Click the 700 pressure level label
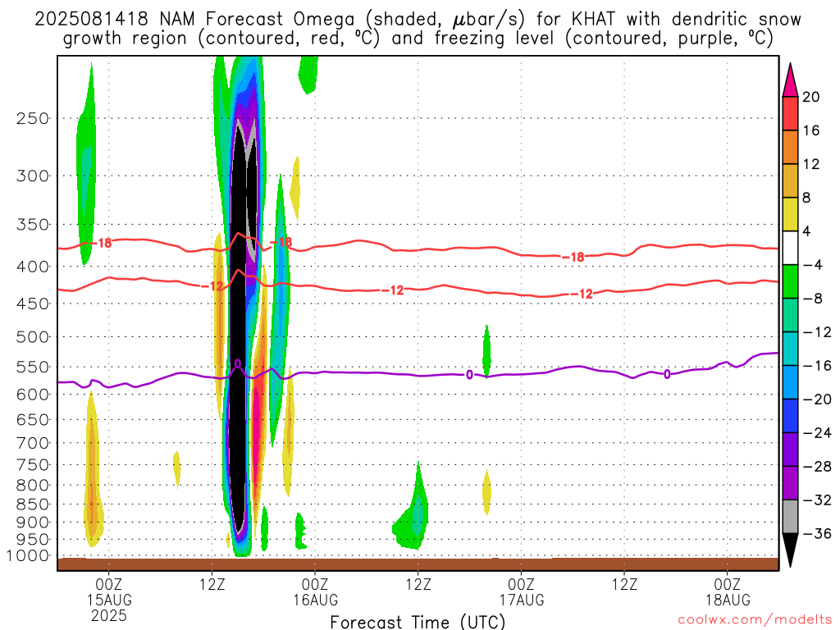Viewport: 840px width, 630px height. 33,443
